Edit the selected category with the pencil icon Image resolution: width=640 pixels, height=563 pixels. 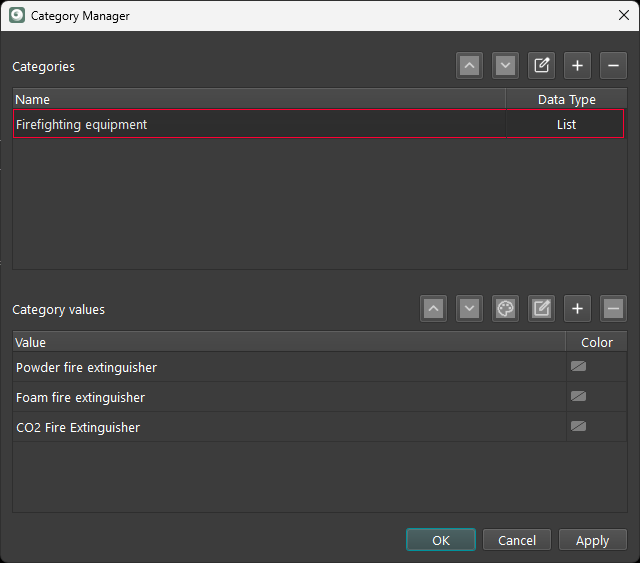click(x=541, y=66)
